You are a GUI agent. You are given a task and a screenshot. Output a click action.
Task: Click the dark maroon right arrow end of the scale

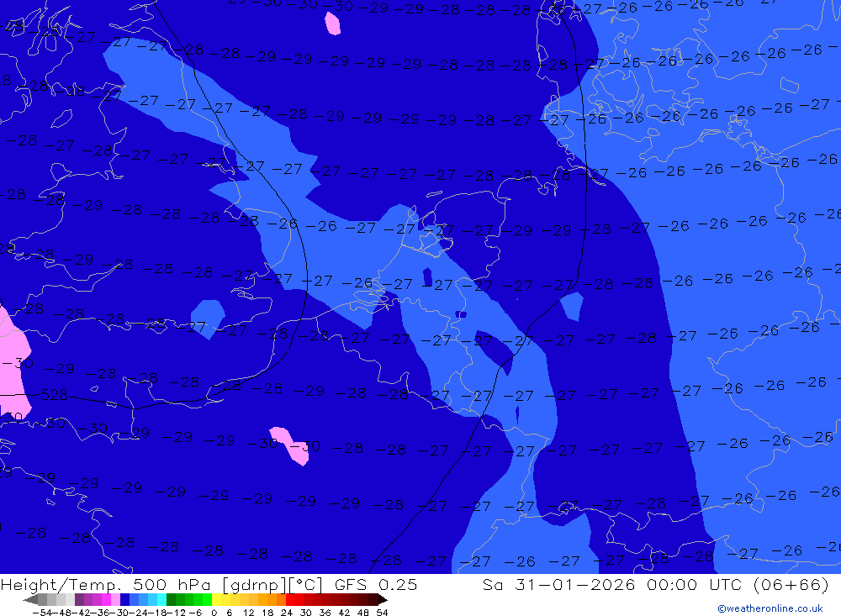click(x=383, y=600)
